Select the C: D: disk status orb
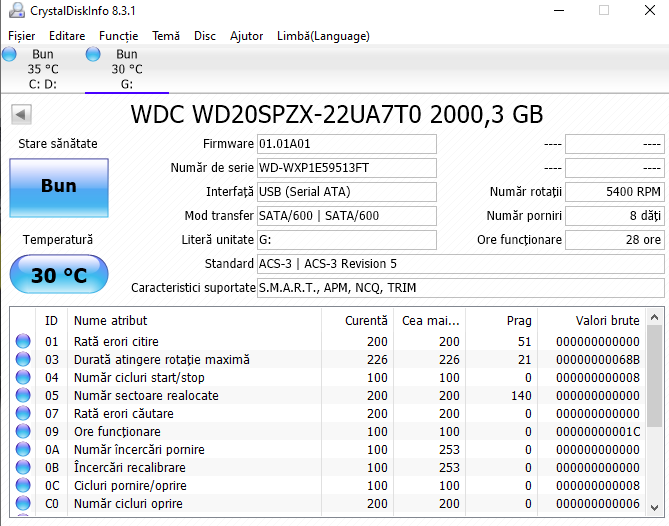The width and height of the screenshot is (669, 526). tap(9, 56)
